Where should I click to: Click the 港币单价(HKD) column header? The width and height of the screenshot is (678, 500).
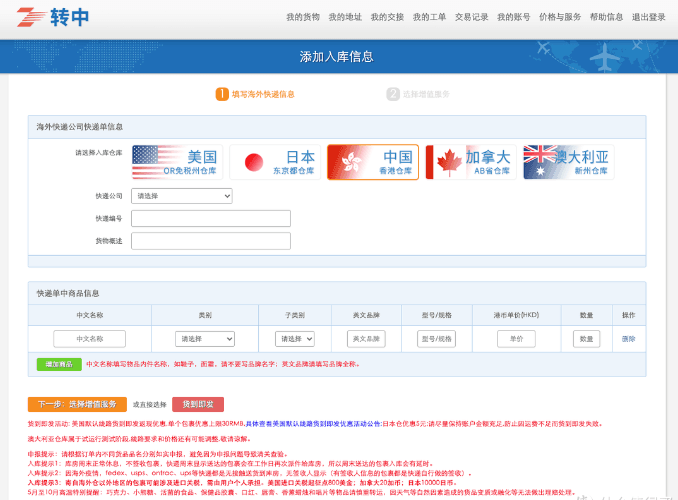[516, 315]
